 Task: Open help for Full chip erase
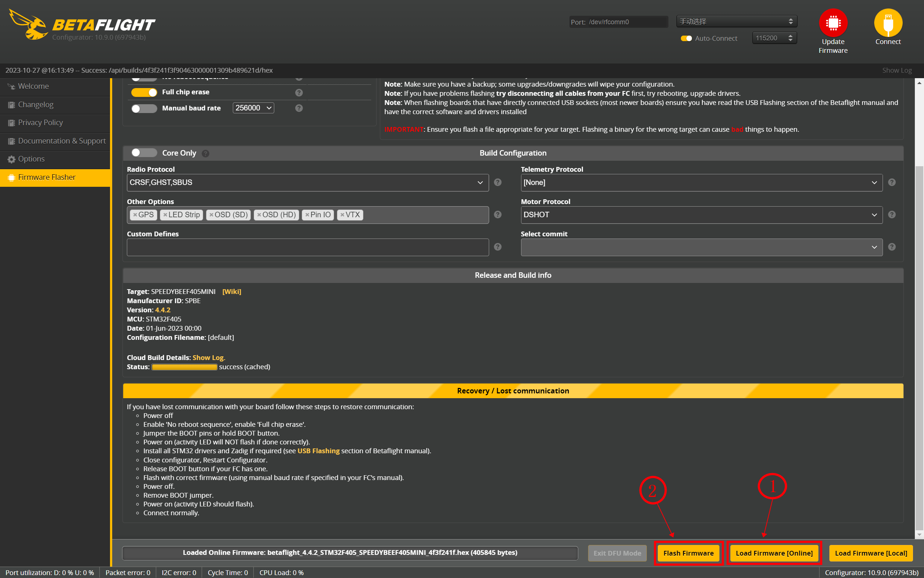[299, 92]
